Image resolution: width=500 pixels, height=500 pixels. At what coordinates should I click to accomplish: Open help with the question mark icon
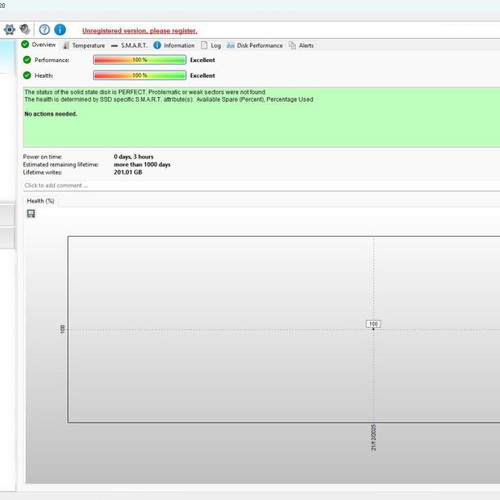coord(44,30)
